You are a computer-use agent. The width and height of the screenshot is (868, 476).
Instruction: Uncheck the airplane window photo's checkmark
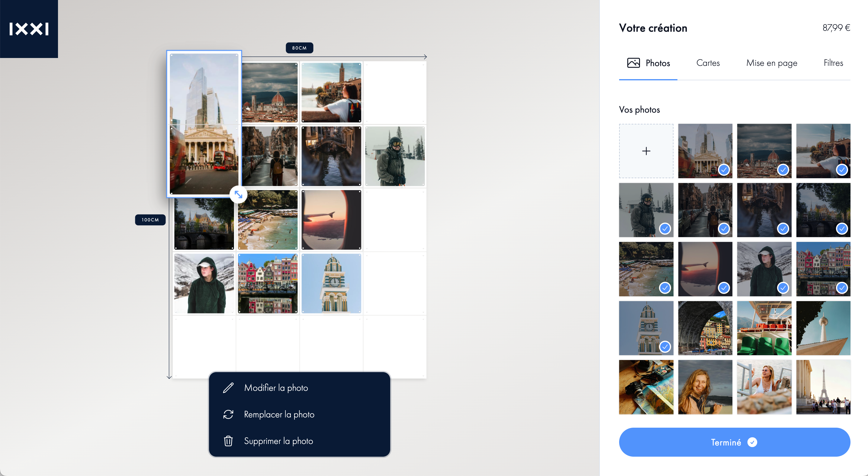pos(724,288)
